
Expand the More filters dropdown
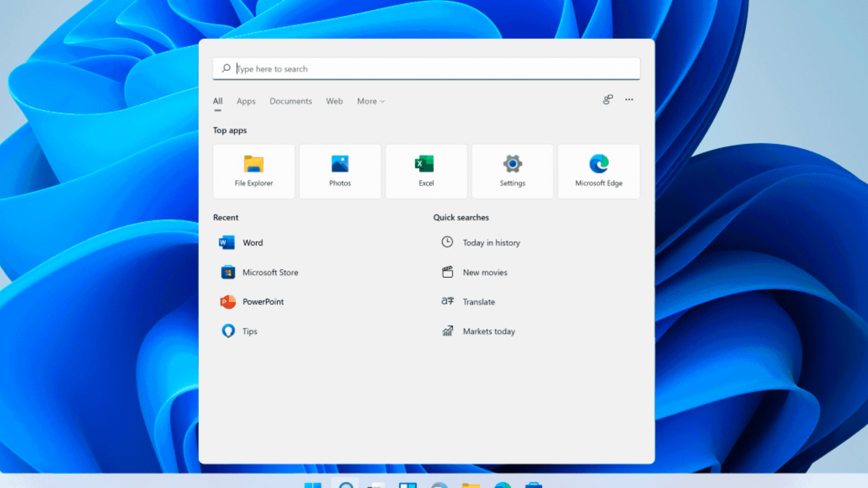pos(370,101)
